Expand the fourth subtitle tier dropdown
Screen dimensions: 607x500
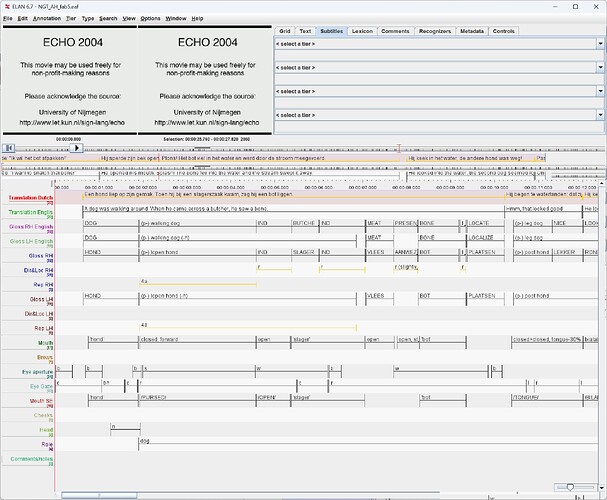438,115
